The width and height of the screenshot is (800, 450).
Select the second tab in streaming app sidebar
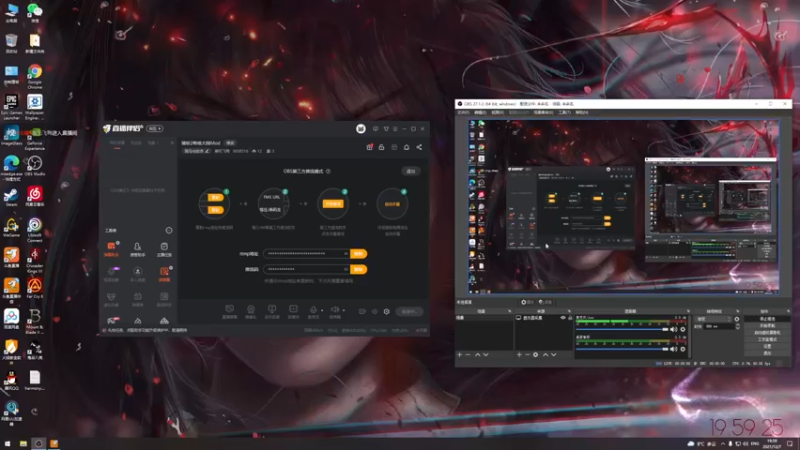coord(136,143)
